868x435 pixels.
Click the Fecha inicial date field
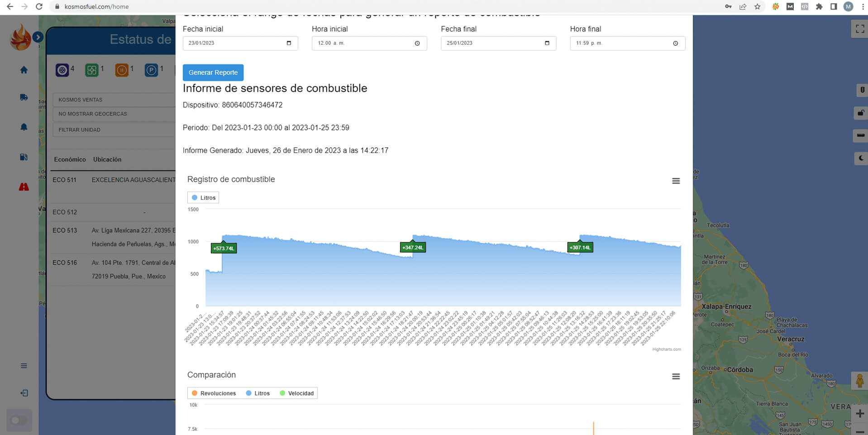click(240, 43)
